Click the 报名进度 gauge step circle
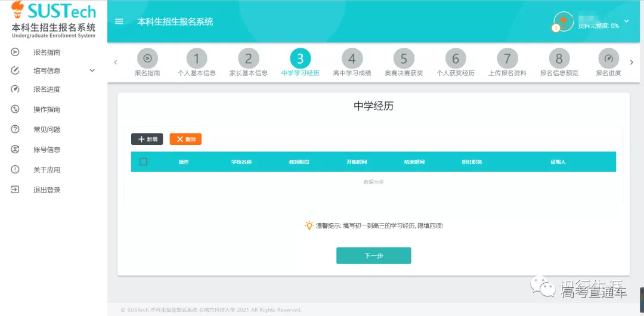Viewport: 644px width, 316px height. (609, 59)
